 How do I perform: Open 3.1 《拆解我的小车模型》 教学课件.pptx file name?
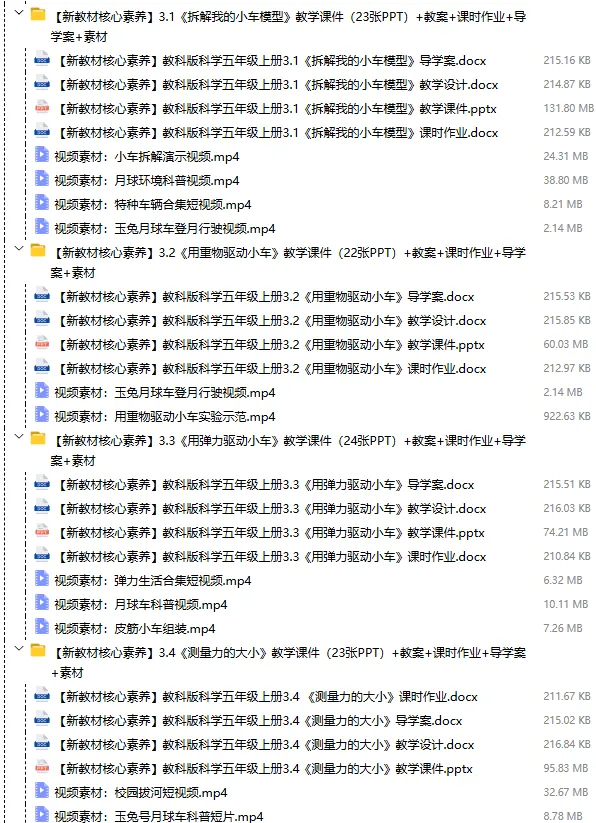(275, 109)
